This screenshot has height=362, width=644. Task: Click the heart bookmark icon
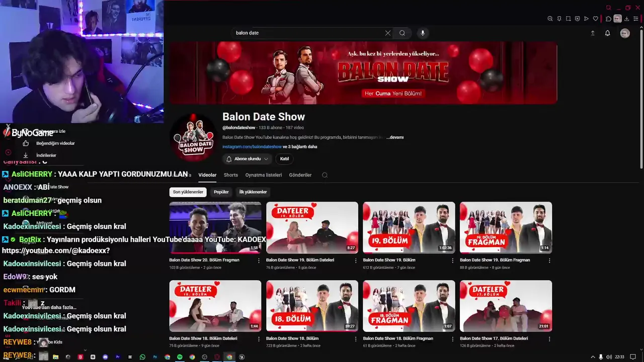pos(595,19)
